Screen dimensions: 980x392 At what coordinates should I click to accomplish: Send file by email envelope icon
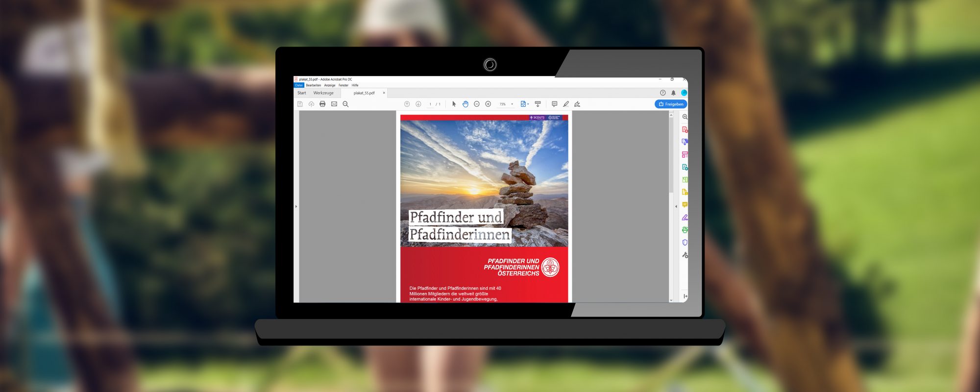(x=334, y=104)
